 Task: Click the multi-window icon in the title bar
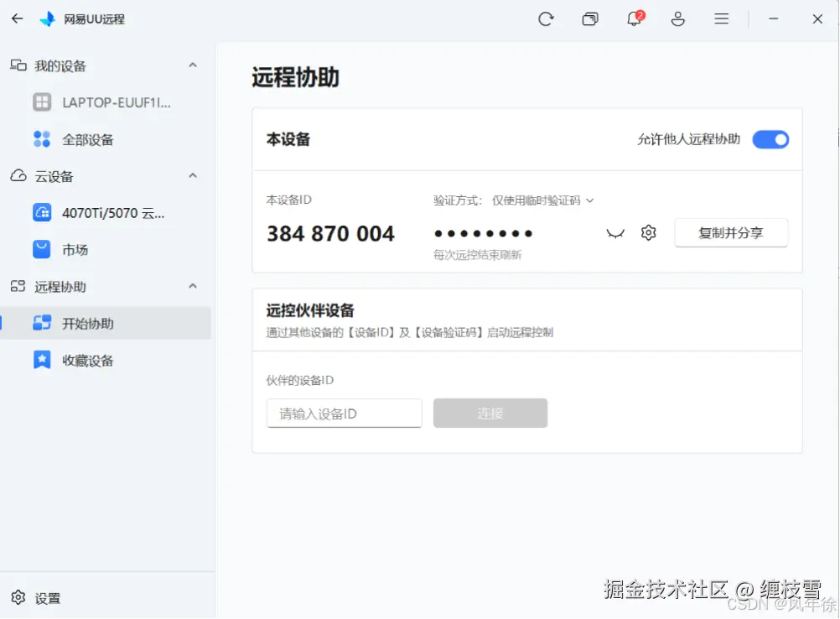pos(589,18)
